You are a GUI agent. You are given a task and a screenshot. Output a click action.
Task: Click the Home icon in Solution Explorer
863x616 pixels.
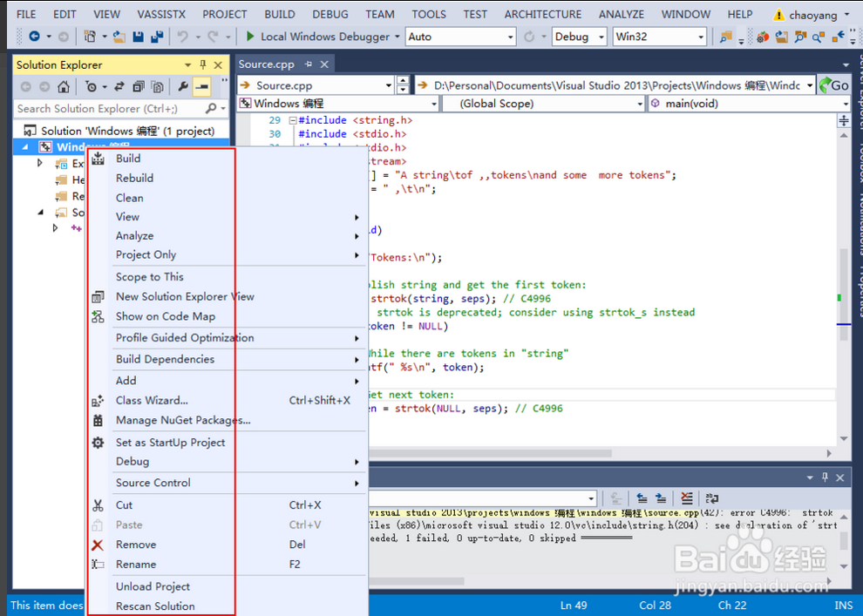click(64, 86)
